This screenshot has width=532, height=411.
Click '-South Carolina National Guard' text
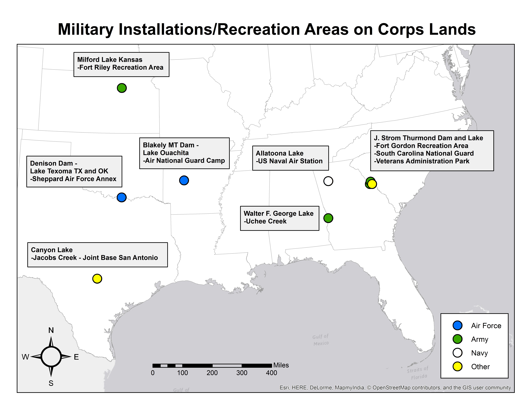click(424, 153)
